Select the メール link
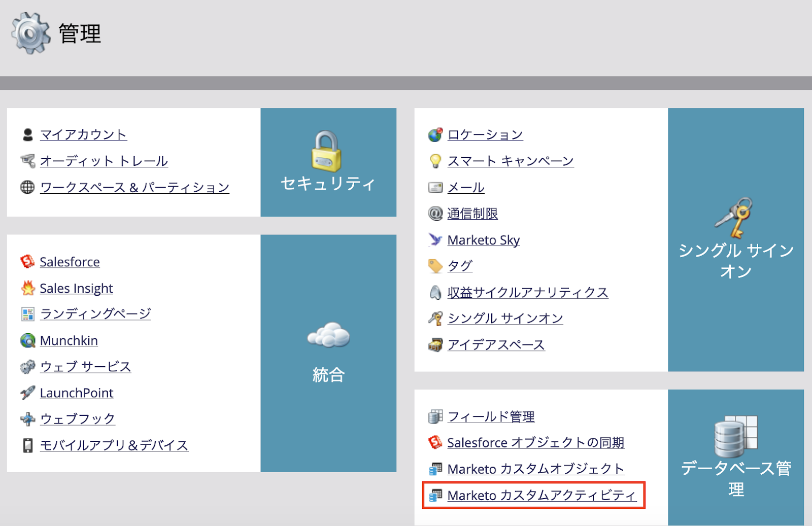This screenshot has height=526, width=812. click(466, 187)
